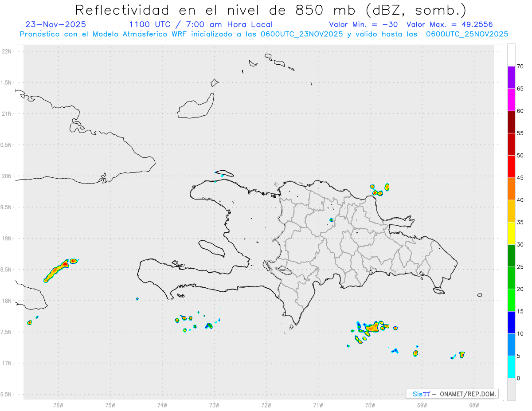The image size is (532, 411).
Task: Click the yellow 30-35 dBZ legend swatch
Action: coord(511,233)
